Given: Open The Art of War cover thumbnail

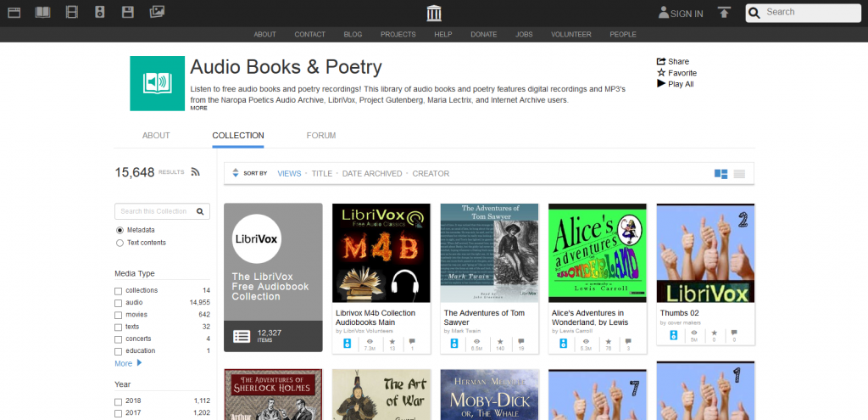Looking at the screenshot, I should point(381,395).
